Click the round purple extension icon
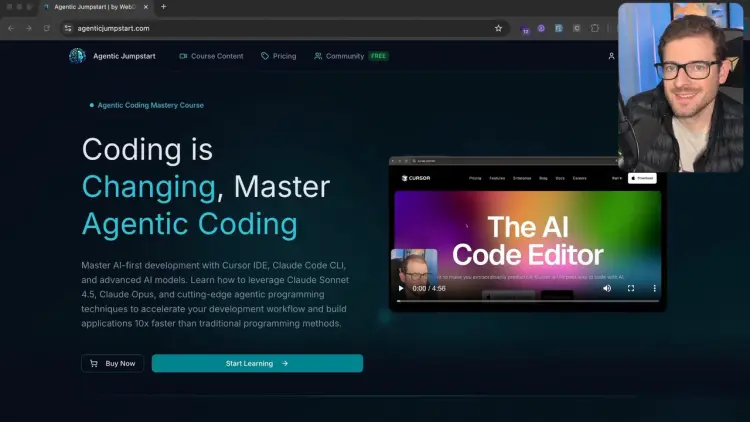Viewport: 750px width, 422px height. (x=541, y=28)
